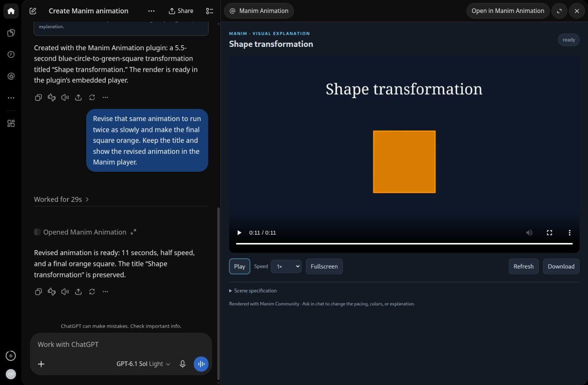Open the chat title three-dot menu

tap(151, 11)
